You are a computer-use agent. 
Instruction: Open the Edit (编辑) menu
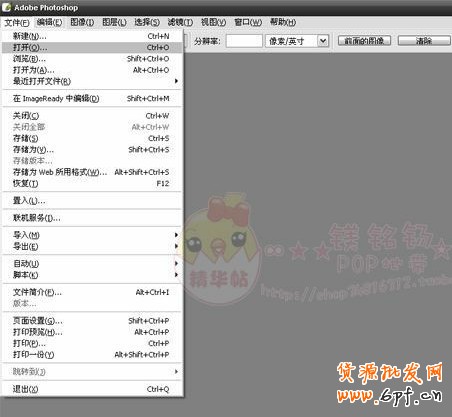pos(49,22)
